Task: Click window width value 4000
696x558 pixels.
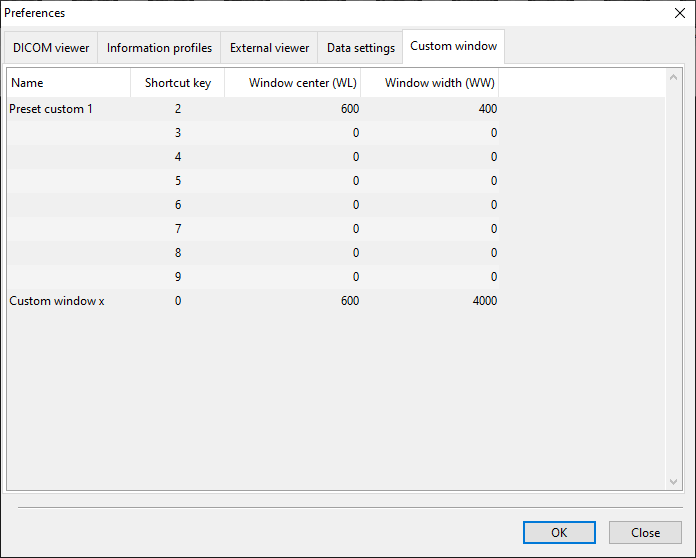Action: click(430, 301)
